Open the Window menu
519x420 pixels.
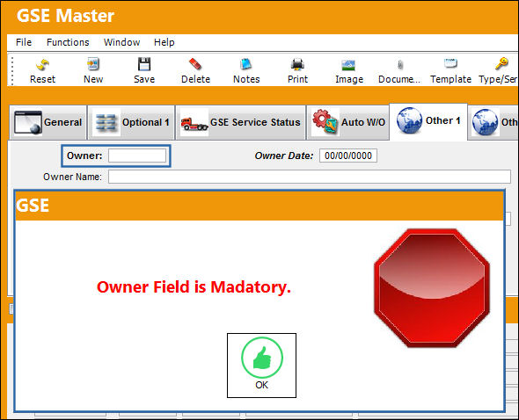click(121, 42)
